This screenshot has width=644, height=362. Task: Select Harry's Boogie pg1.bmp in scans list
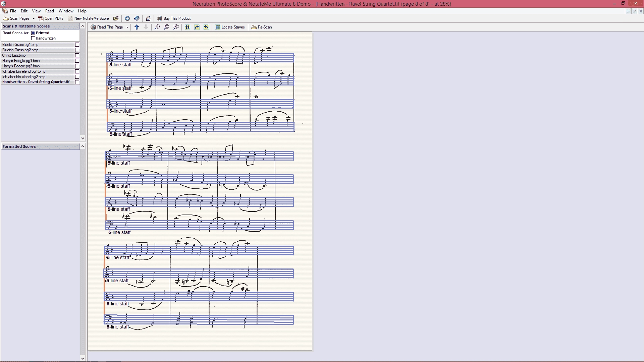[38, 61]
